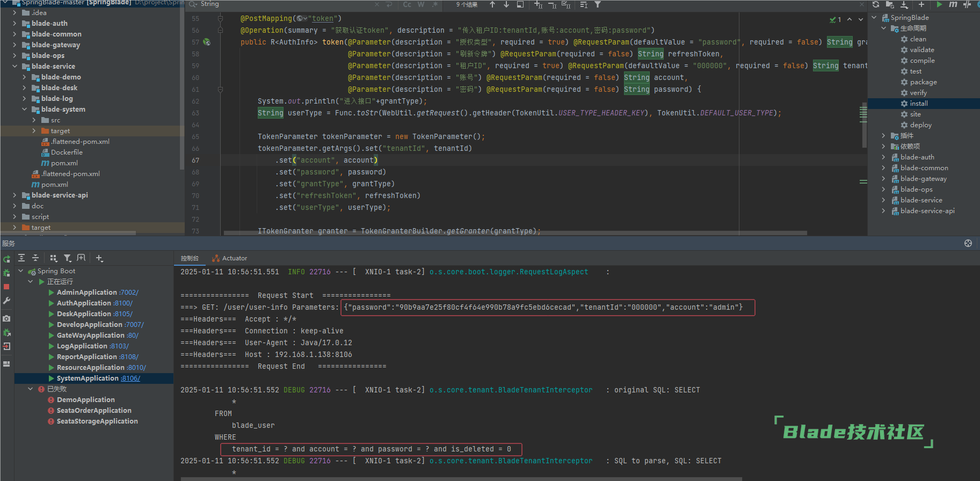Open the GateWayApplication :80/ link
The width and height of the screenshot is (980, 481).
[133, 336]
